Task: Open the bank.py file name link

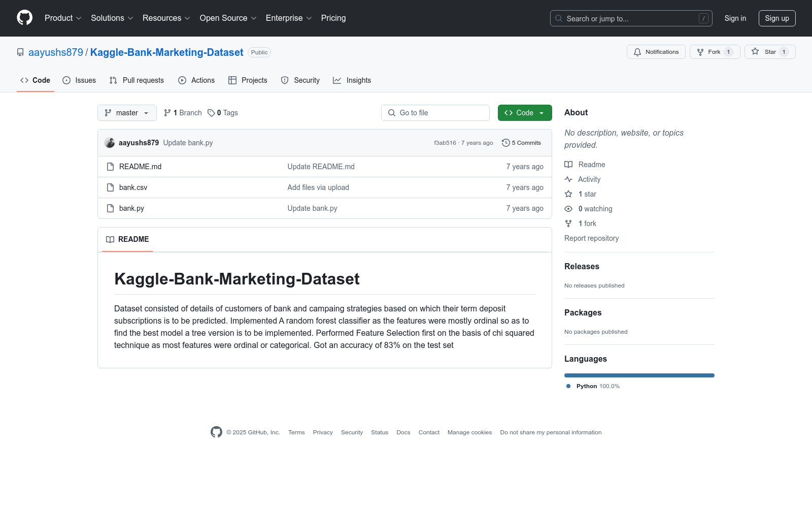Action: click(x=131, y=208)
